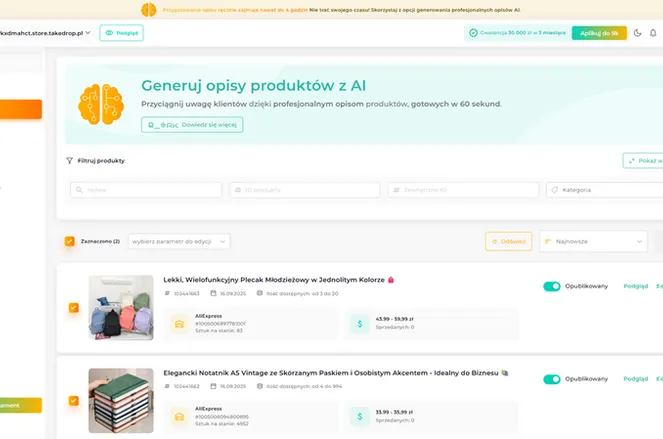Click price dollar icon for backpack product
663x439 pixels.
click(x=360, y=323)
